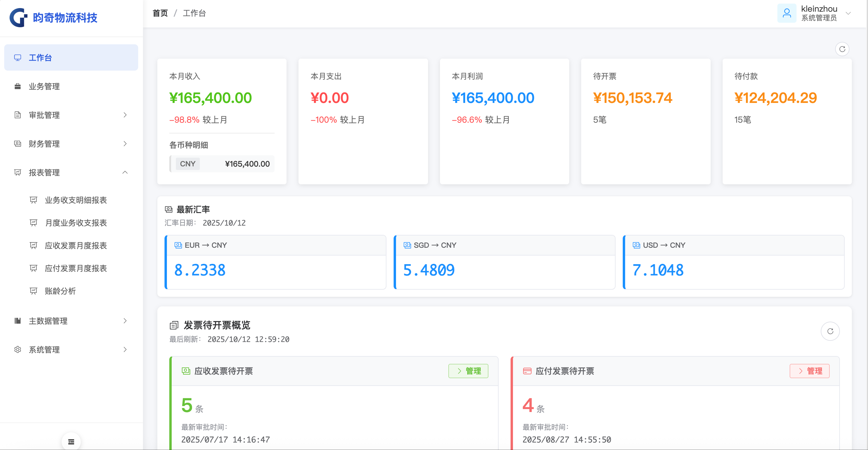Select 账龄分析 in the report menu
Screen dimensions: 868x450
pyautogui.click(x=61, y=291)
